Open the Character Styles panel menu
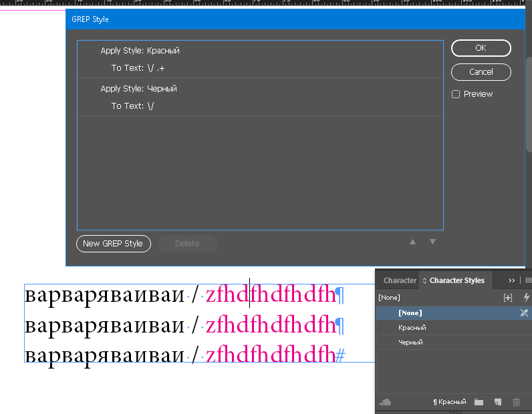The height and width of the screenshot is (414, 532). point(528,280)
